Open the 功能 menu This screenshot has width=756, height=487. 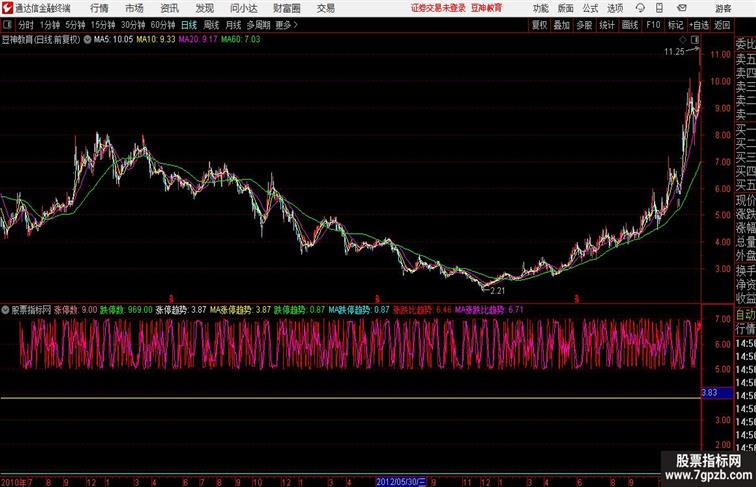[540, 8]
